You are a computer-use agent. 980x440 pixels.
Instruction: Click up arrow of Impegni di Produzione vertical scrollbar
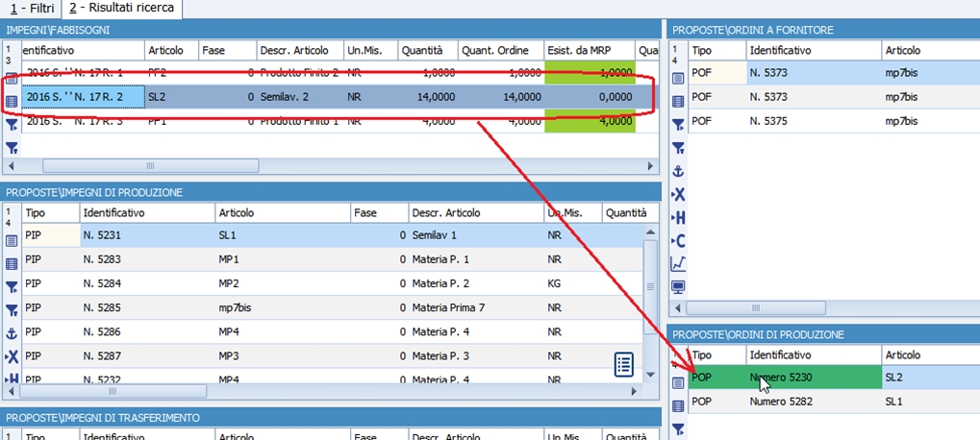[650, 232]
